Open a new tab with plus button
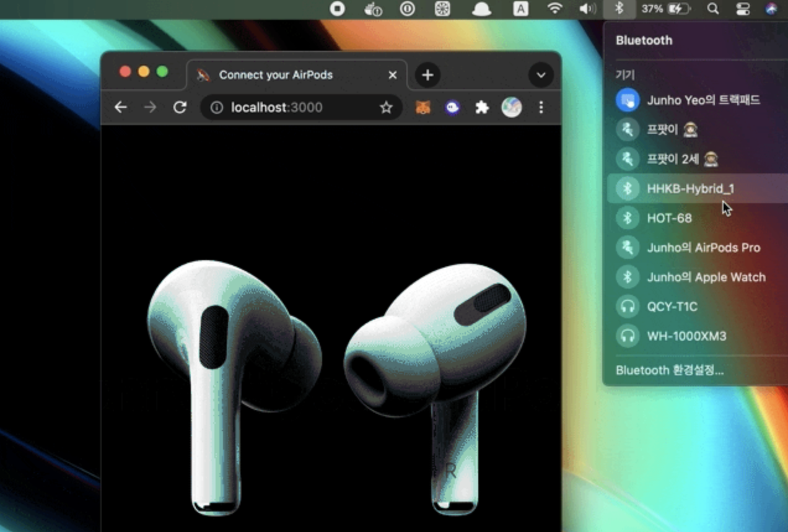 pyautogui.click(x=427, y=75)
